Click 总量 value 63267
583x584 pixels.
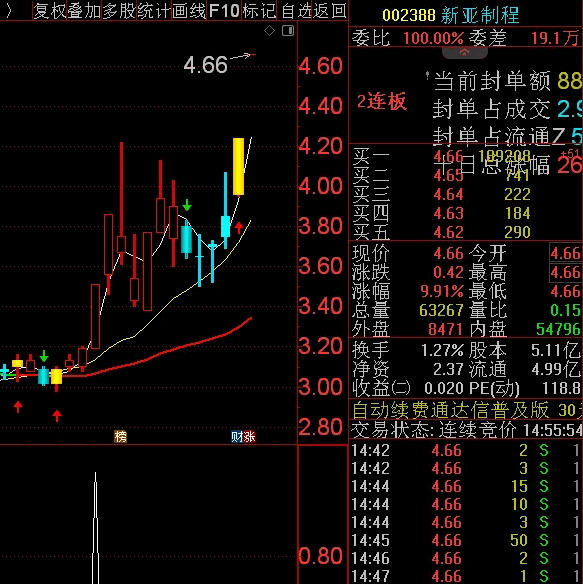(x=441, y=310)
